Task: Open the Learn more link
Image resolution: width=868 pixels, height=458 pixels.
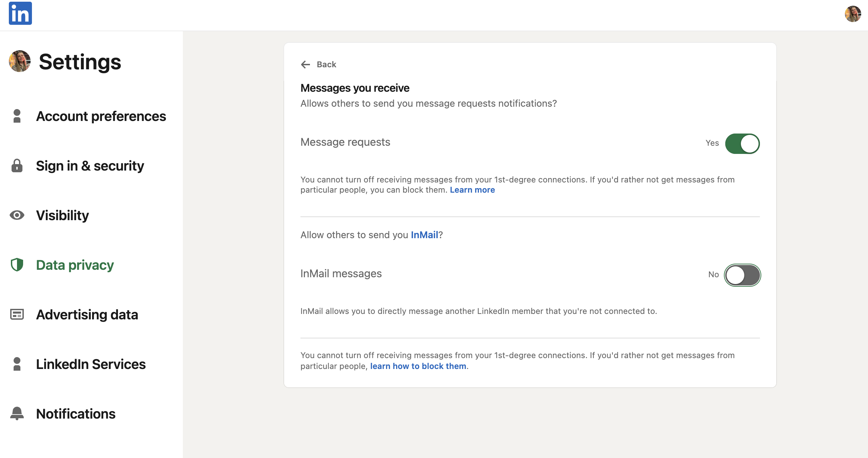Action: pyautogui.click(x=472, y=190)
